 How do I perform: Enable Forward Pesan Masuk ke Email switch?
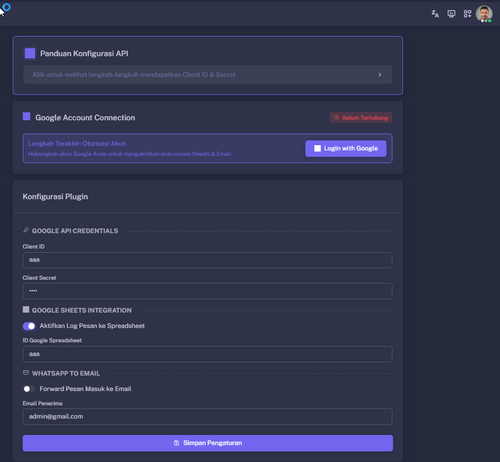click(x=29, y=389)
